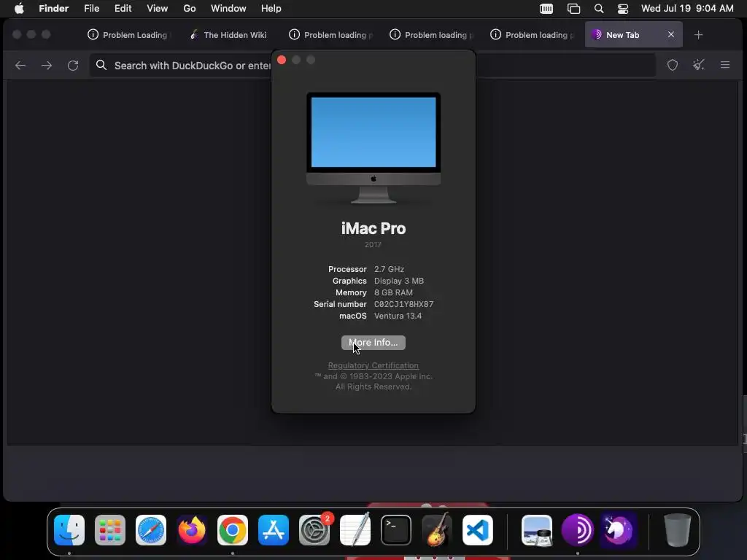The width and height of the screenshot is (747, 560).
Task: Open Finder from the Dock
Action: click(69, 530)
